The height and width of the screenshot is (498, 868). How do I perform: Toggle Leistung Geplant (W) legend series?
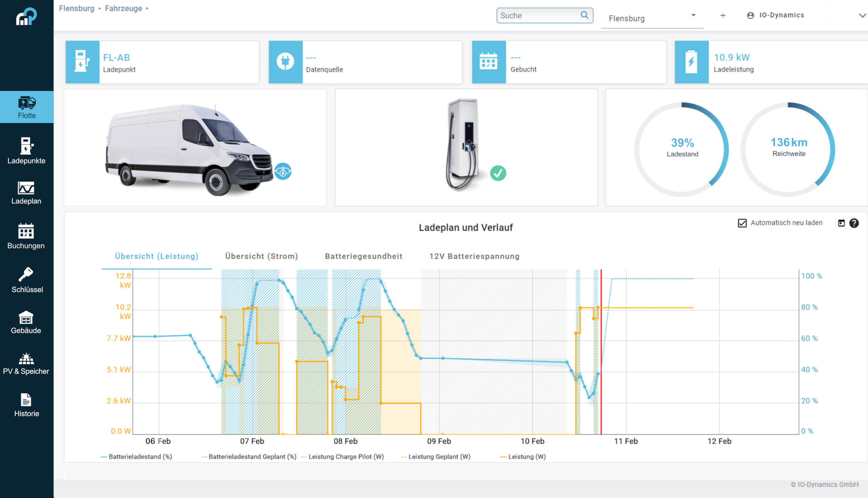pos(436,457)
